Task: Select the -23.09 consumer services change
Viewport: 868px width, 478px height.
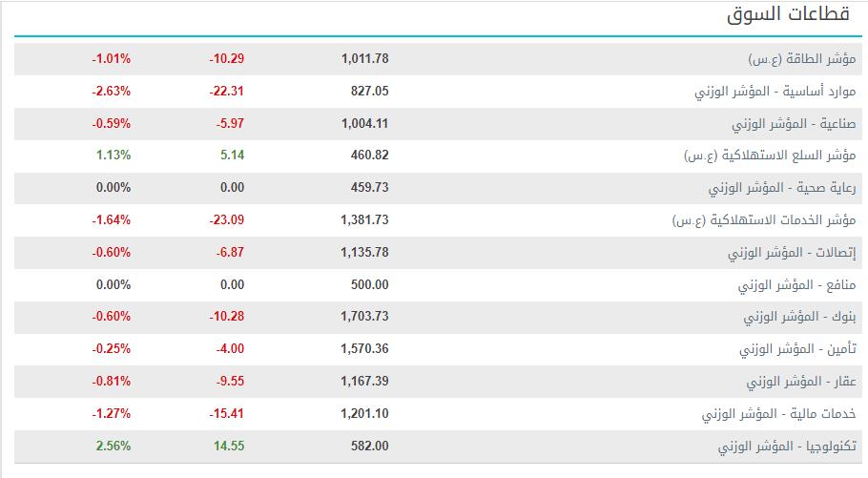Action: pyautogui.click(x=226, y=219)
